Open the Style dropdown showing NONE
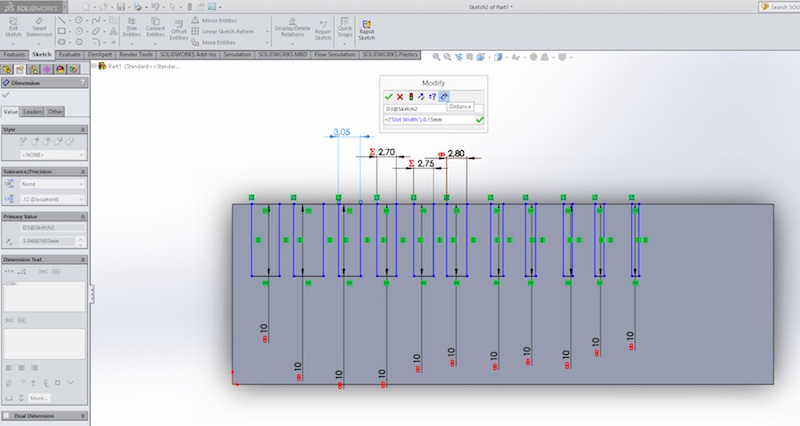Image resolution: width=800 pixels, height=426 pixels. pos(52,155)
